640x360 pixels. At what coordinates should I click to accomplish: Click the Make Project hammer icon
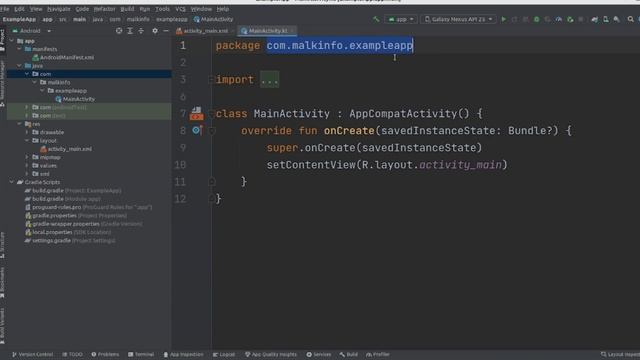click(x=376, y=19)
